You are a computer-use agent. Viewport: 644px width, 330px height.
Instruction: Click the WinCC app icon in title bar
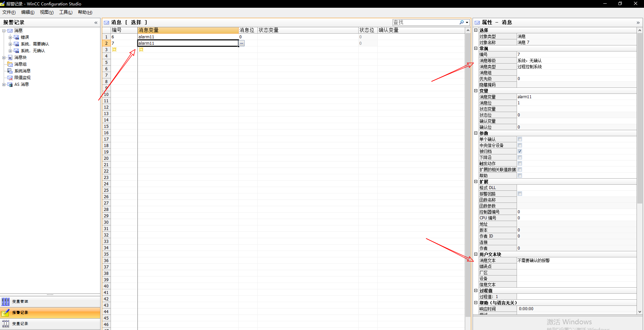point(3,4)
